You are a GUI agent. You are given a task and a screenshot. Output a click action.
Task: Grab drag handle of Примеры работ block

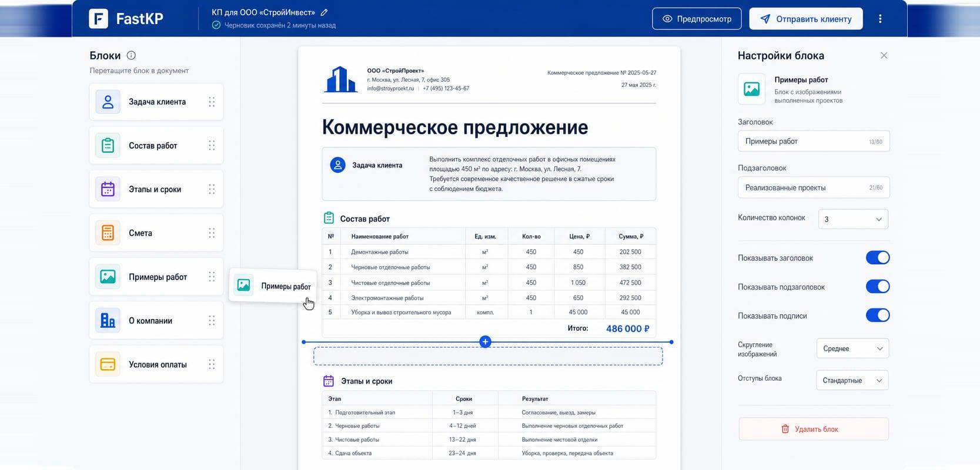(212, 277)
